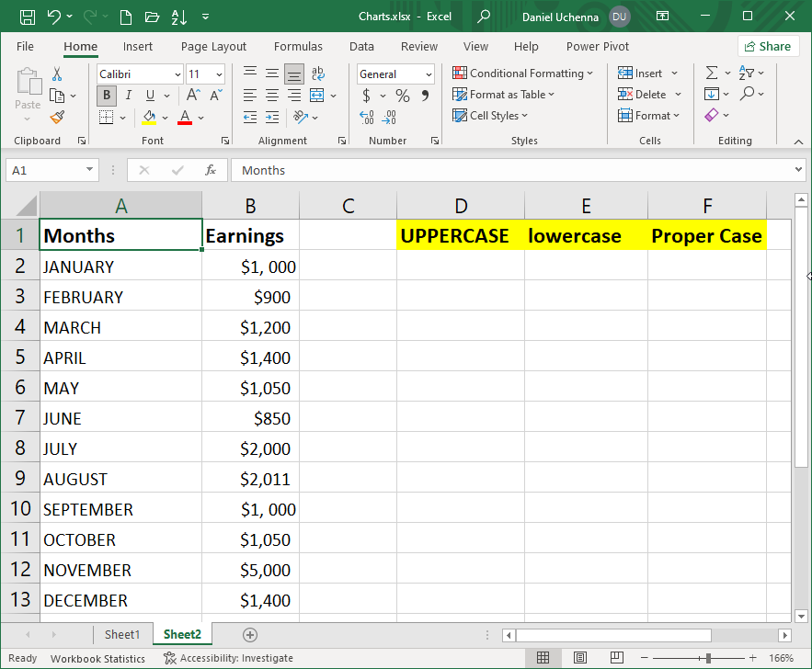Select the UPPERCASE header cell D1
The width and height of the screenshot is (812, 669).
pyautogui.click(x=460, y=235)
